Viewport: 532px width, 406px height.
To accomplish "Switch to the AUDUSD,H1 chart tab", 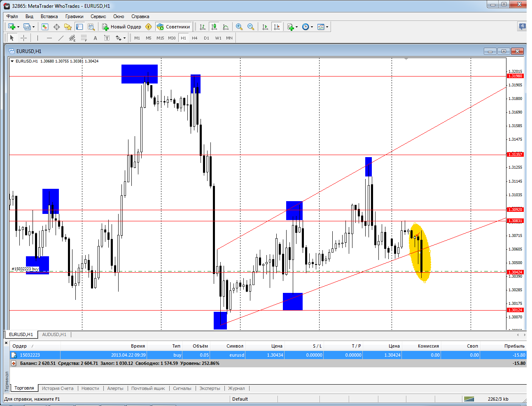I will coord(54,334).
